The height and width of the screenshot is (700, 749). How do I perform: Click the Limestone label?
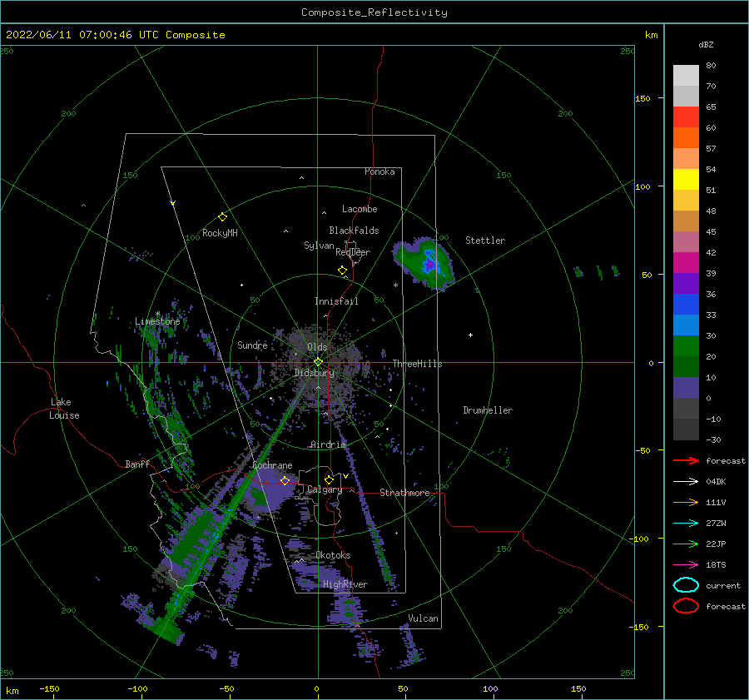coord(157,321)
